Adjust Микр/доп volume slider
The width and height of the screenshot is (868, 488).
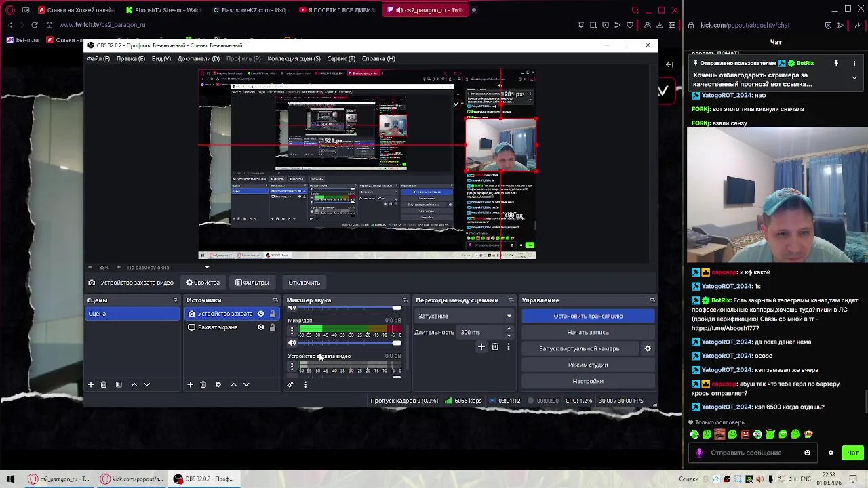(x=350, y=343)
